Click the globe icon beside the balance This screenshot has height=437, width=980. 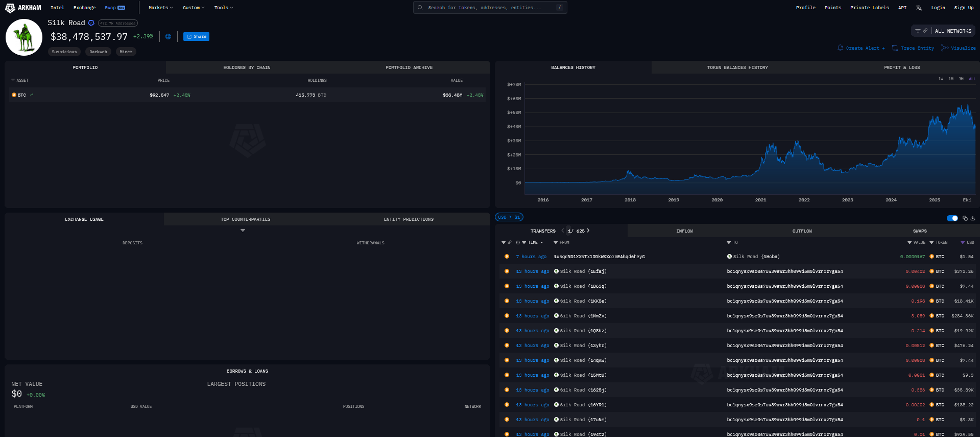pos(168,37)
